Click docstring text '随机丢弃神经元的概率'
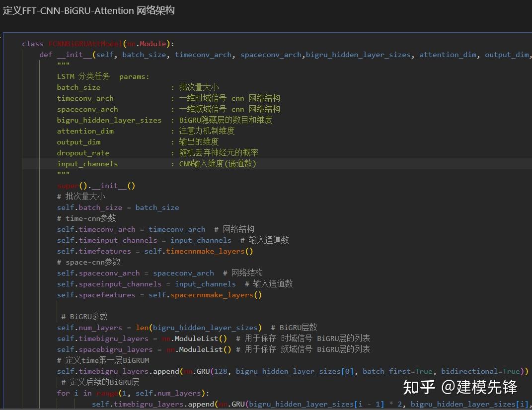532x410 pixels. 219,152
